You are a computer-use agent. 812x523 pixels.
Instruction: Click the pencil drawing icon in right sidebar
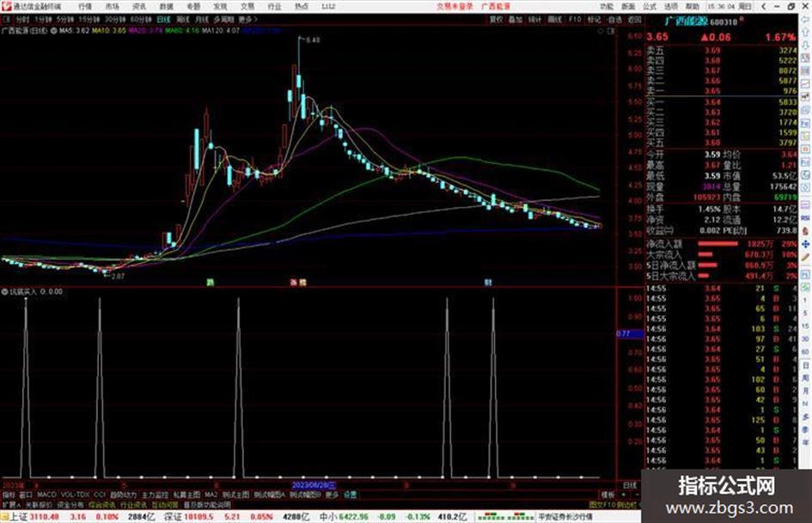806,257
